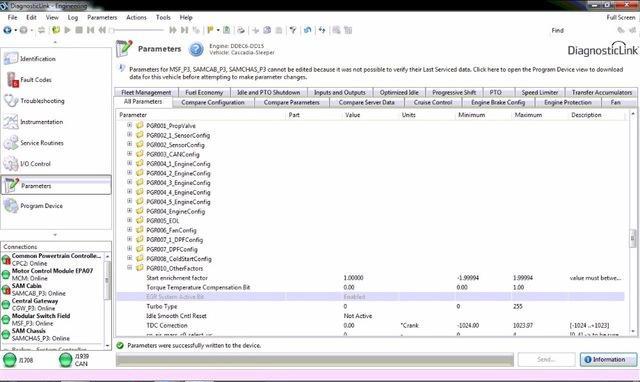Open the View menu
Image resolution: width=640 pixels, height=382 pixels.
[52, 17]
